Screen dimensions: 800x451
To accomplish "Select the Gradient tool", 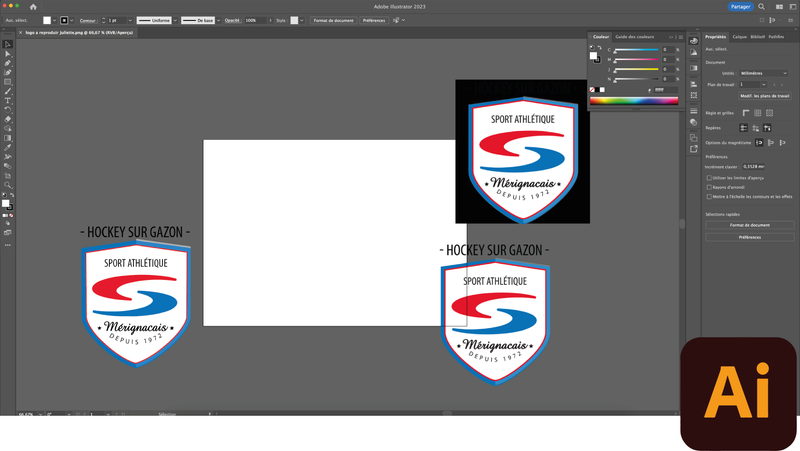I will pyautogui.click(x=8, y=138).
